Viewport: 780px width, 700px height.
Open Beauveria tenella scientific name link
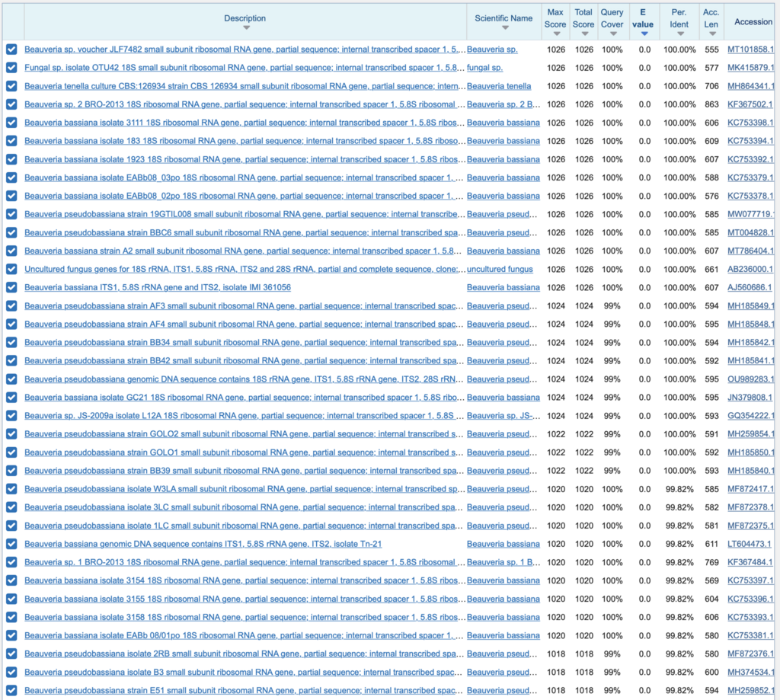tap(499, 86)
